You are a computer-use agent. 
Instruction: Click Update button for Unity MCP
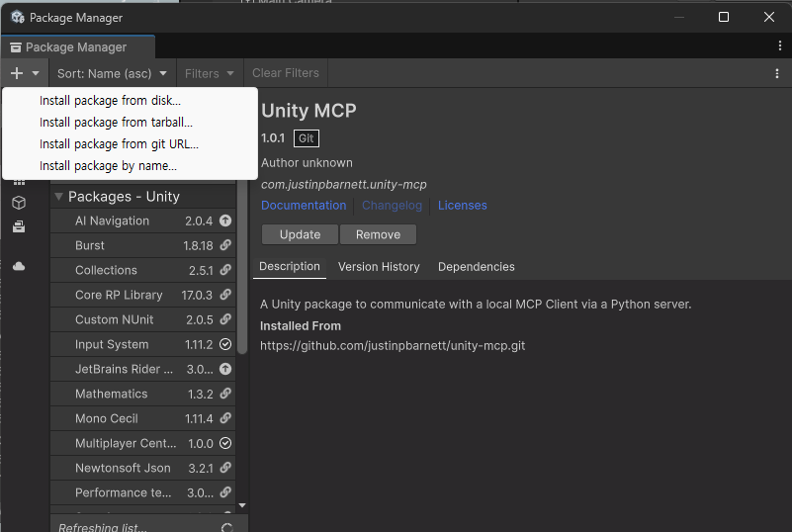[300, 235]
